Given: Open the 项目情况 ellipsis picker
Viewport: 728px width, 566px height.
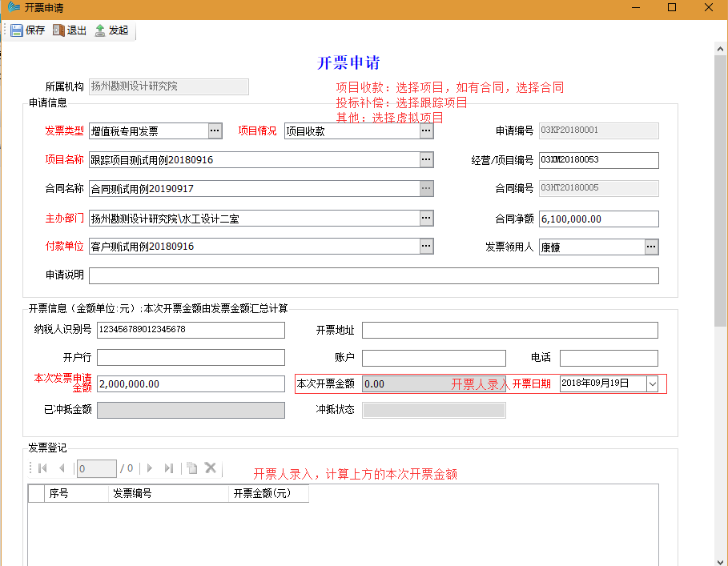Looking at the screenshot, I should point(426,130).
